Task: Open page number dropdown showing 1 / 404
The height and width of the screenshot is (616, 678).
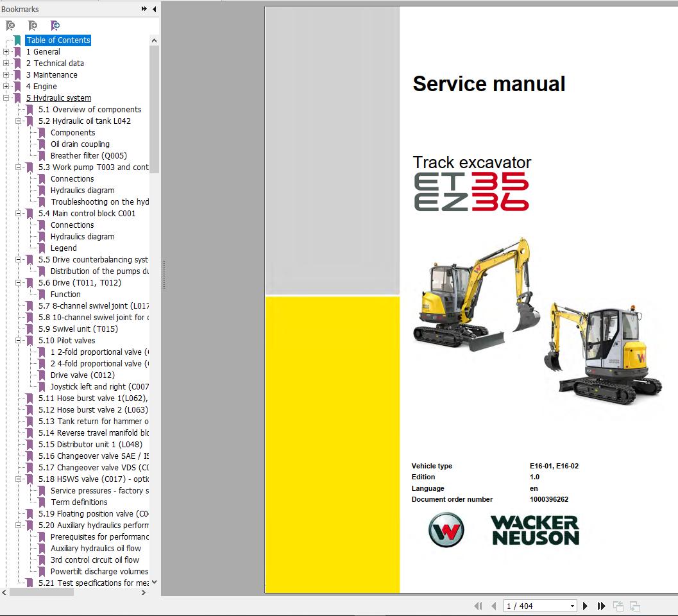Action: [x=573, y=606]
